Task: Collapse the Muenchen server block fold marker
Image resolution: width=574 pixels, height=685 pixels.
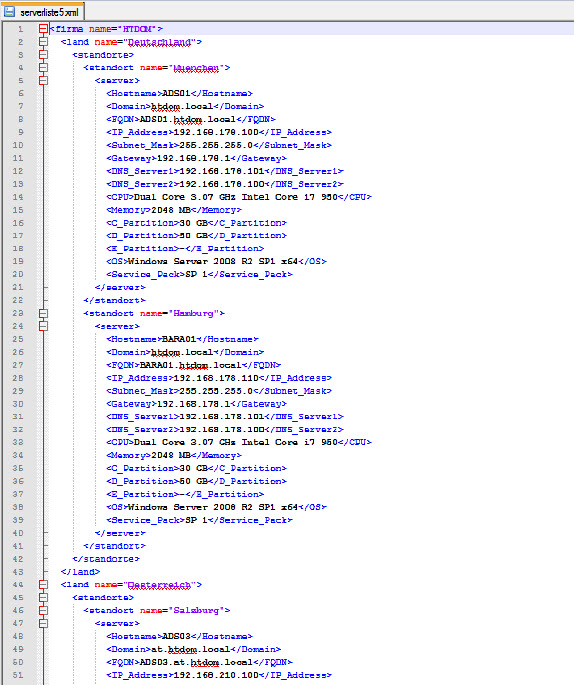Action: click(43, 81)
